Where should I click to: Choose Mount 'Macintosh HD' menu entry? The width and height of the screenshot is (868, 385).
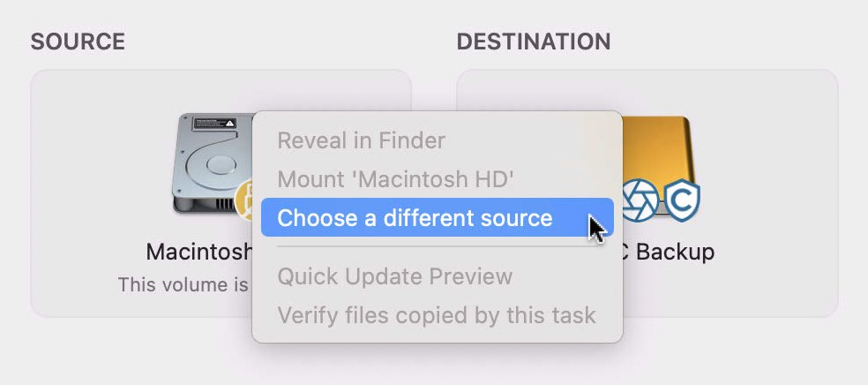pos(396,179)
